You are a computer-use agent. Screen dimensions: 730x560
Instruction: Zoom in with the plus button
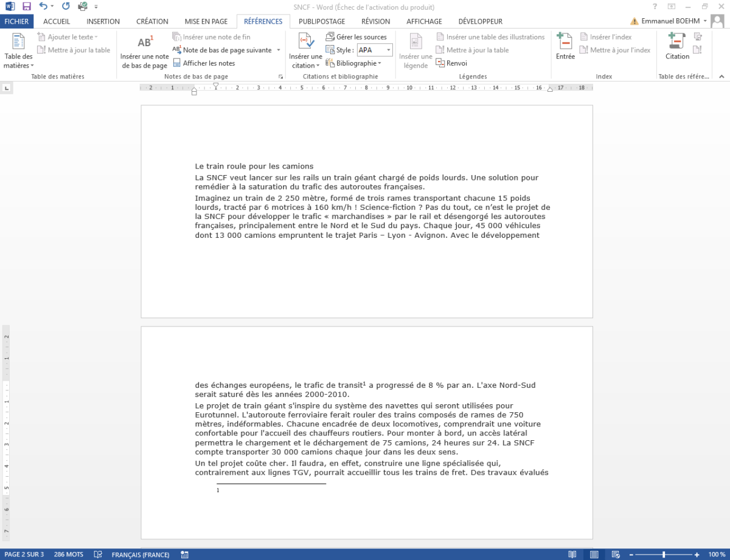point(697,555)
